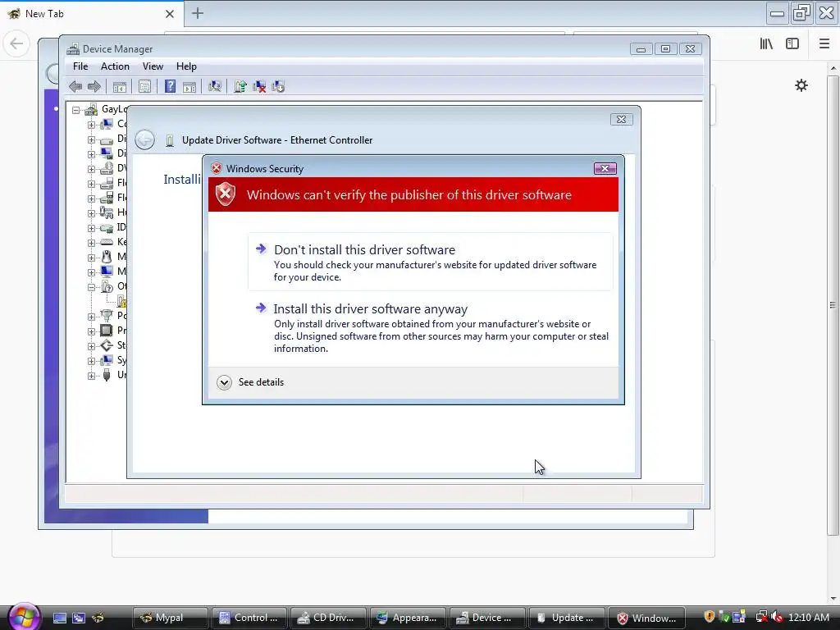
Task: Click back arrow in Update Driver Software
Action: tap(144, 139)
